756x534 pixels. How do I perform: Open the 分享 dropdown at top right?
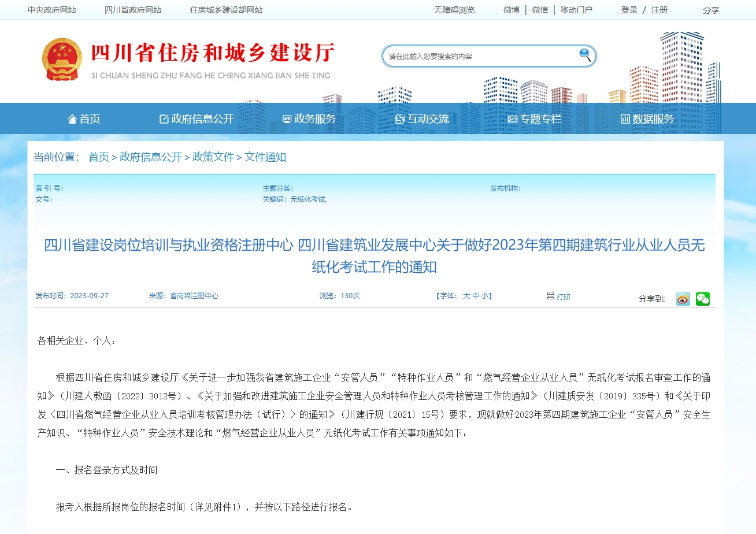(710, 10)
